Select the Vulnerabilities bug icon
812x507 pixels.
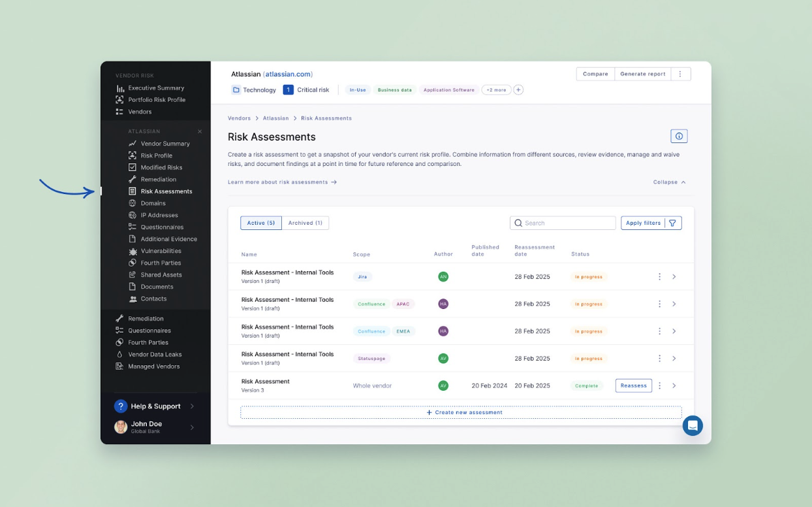coord(133,251)
